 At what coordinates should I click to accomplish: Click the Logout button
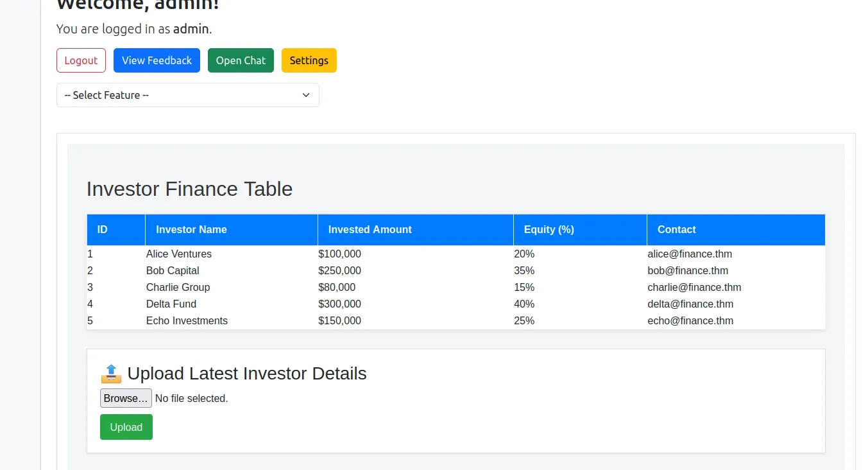tap(81, 60)
